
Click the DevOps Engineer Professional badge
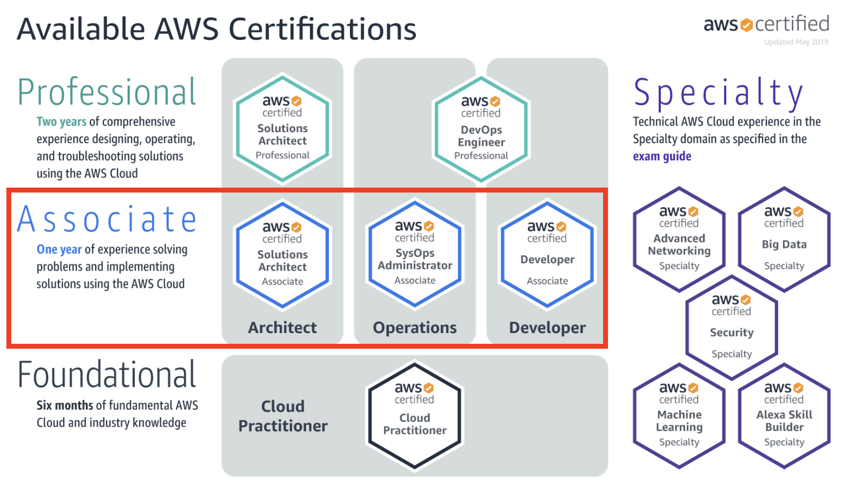click(x=481, y=129)
